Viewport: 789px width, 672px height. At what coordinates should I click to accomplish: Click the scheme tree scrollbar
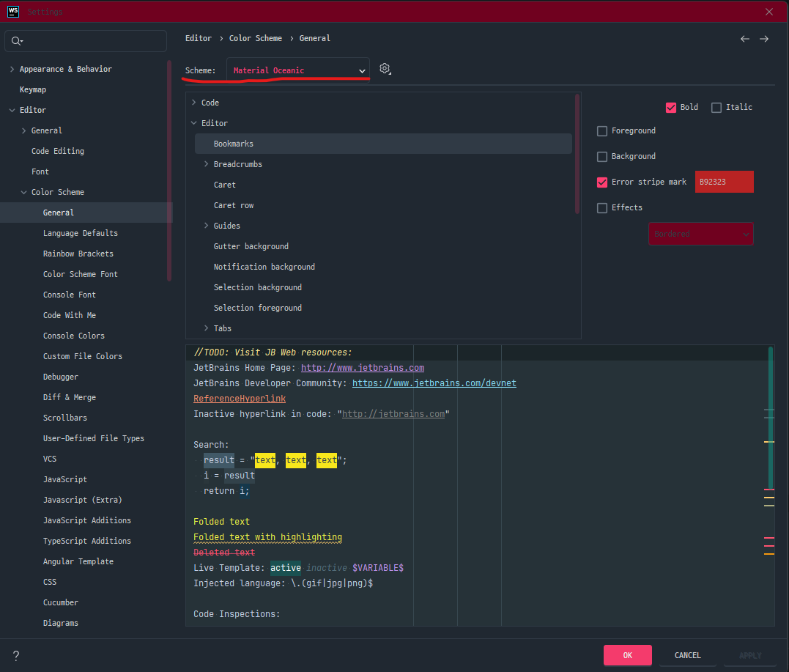point(577,154)
